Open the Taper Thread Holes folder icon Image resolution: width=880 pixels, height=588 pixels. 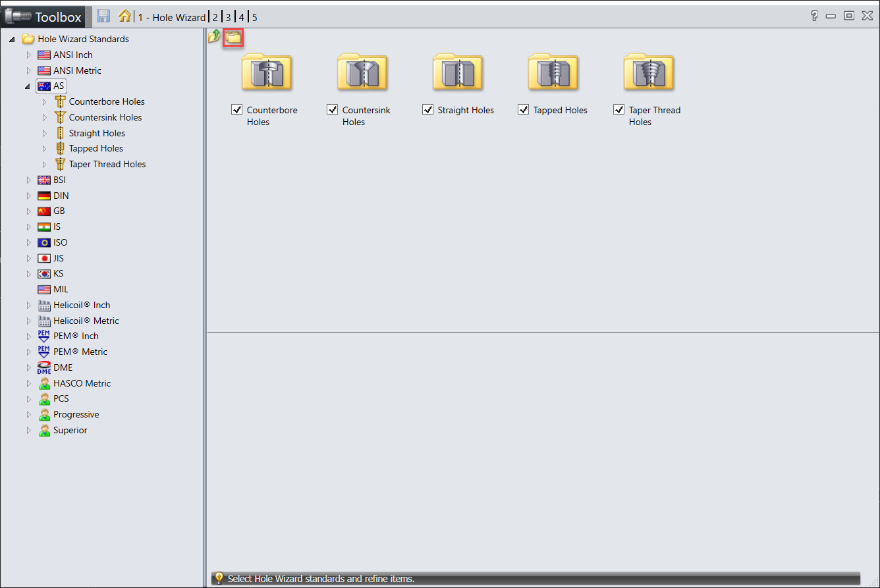coord(649,72)
